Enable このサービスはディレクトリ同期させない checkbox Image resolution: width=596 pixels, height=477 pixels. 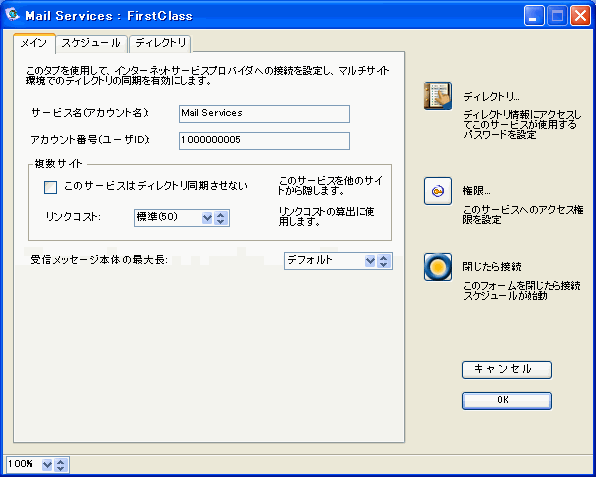pyautogui.click(x=51, y=187)
